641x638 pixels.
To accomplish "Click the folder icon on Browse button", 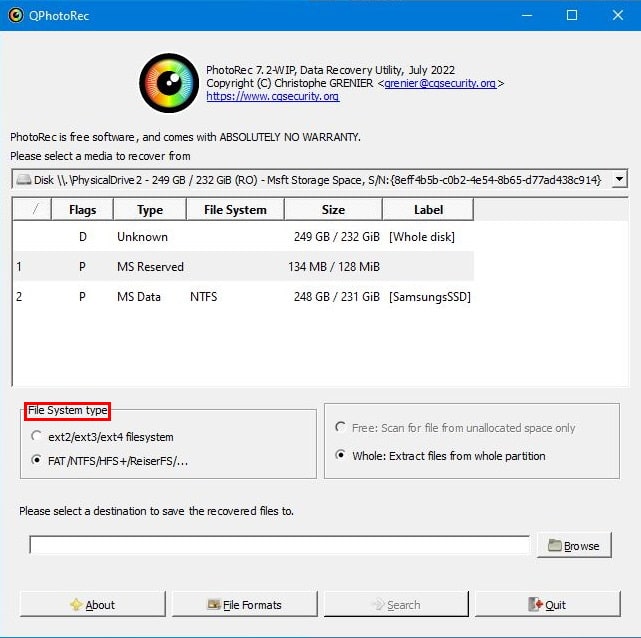I will pyautogui.click(x=554, y=545).
